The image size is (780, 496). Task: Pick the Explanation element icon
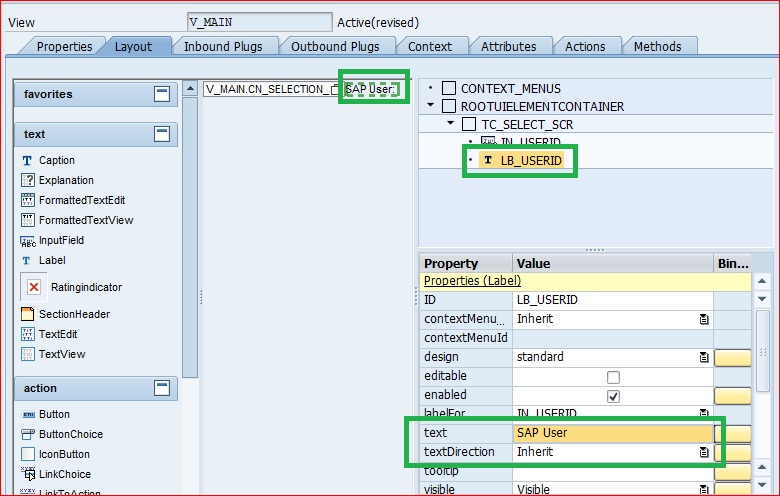point(28,180)
